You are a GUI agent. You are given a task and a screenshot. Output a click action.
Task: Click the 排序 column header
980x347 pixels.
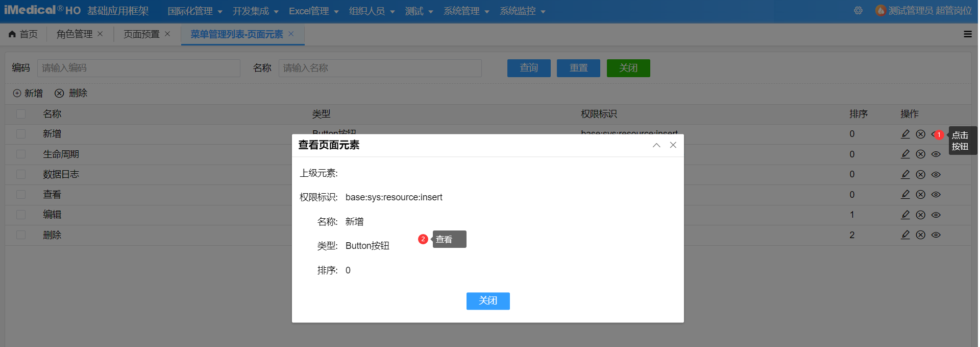[x=859, y=114]
